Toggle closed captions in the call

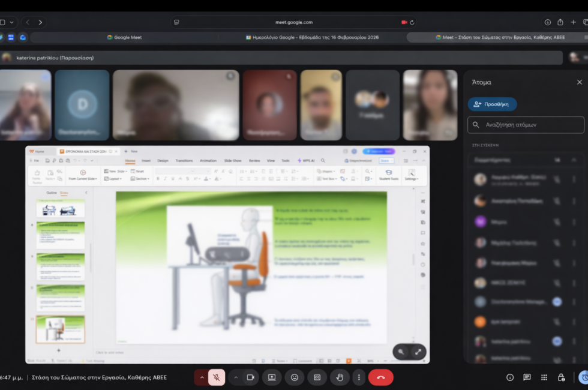click(x=317, y=377)
